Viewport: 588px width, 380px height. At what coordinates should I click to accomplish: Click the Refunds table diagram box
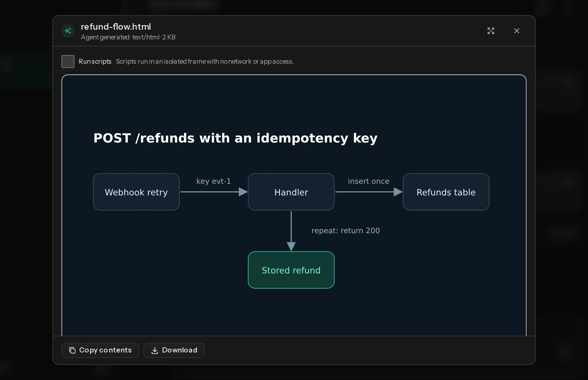click(446, 192)
